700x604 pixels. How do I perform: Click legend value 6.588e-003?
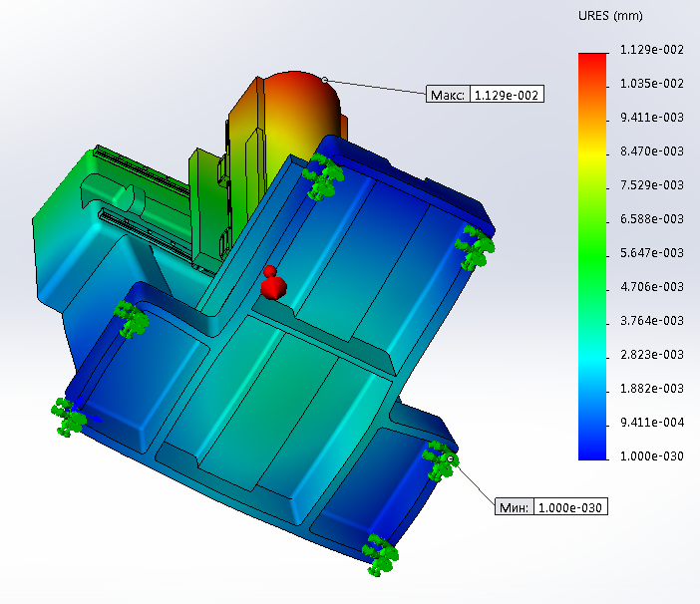[x=652, y=219]
